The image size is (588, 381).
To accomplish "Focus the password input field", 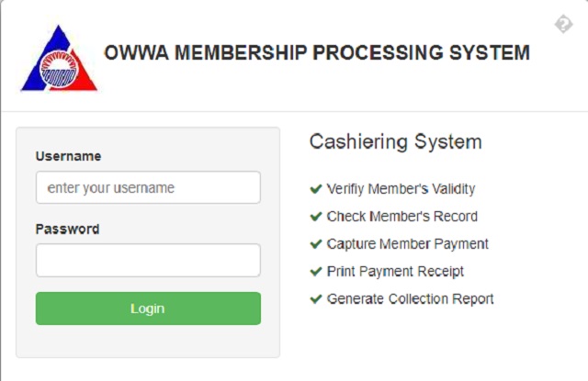I will (x=148, y=261).
